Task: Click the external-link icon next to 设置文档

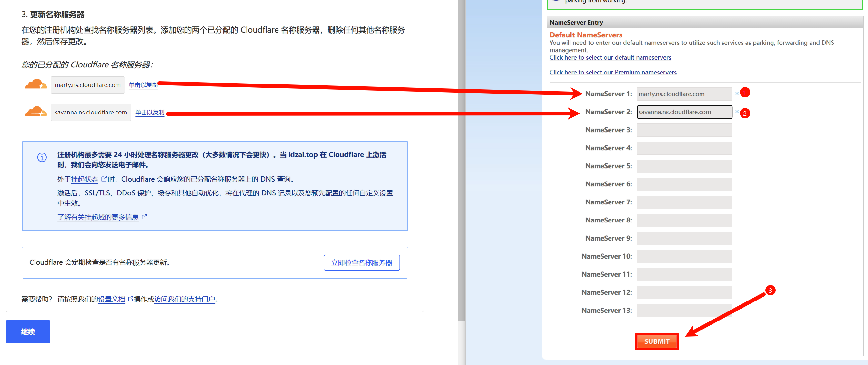Action: [x=130, y=299]
